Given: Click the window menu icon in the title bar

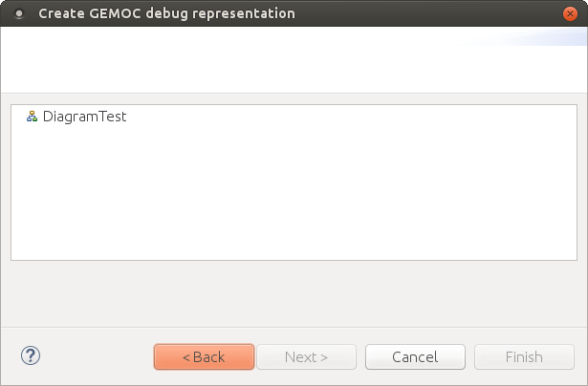Looking at the screenshot, I should pyautogui.click(x=18, y=14).
